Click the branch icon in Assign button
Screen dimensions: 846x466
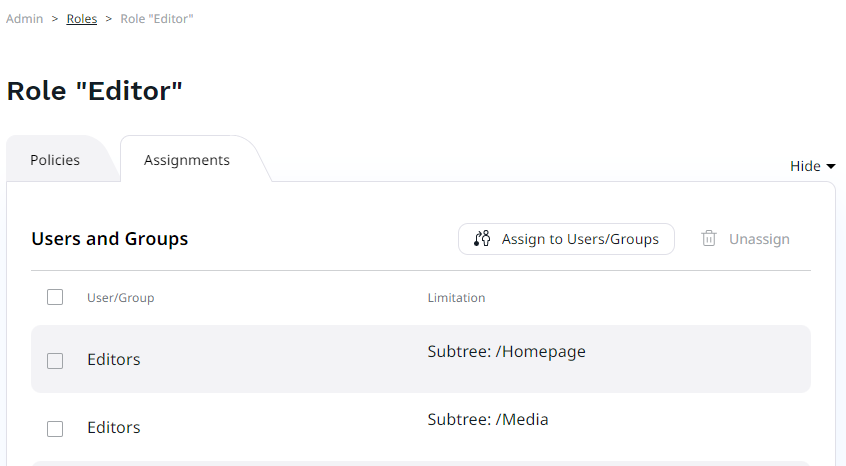point(482,239)
